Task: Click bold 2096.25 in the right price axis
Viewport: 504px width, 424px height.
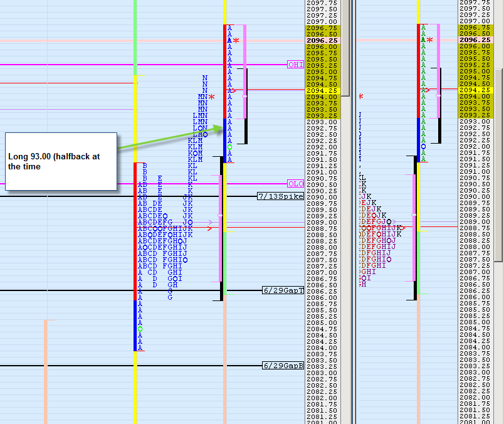Action: pyautogui.click(x=475, y=40)
